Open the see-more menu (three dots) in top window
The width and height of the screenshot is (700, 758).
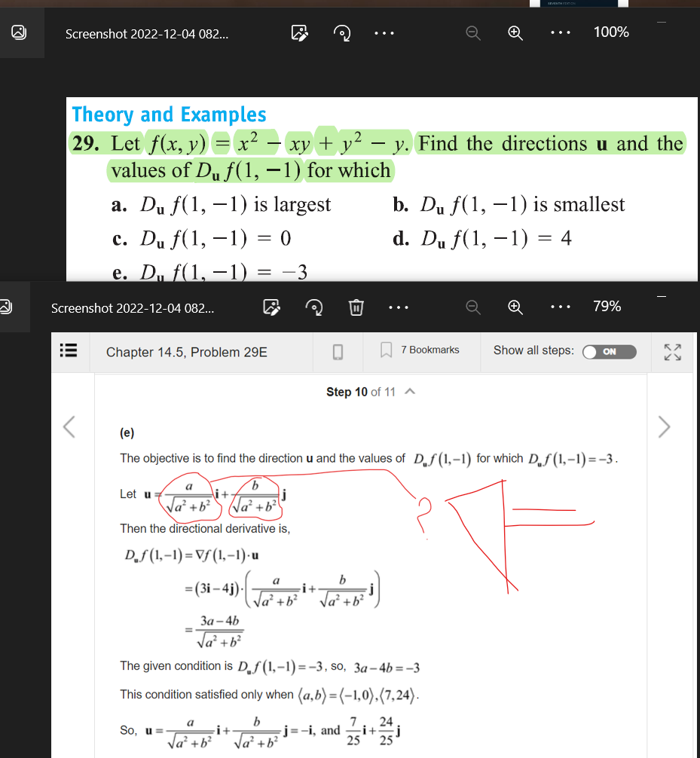[384, 33]
